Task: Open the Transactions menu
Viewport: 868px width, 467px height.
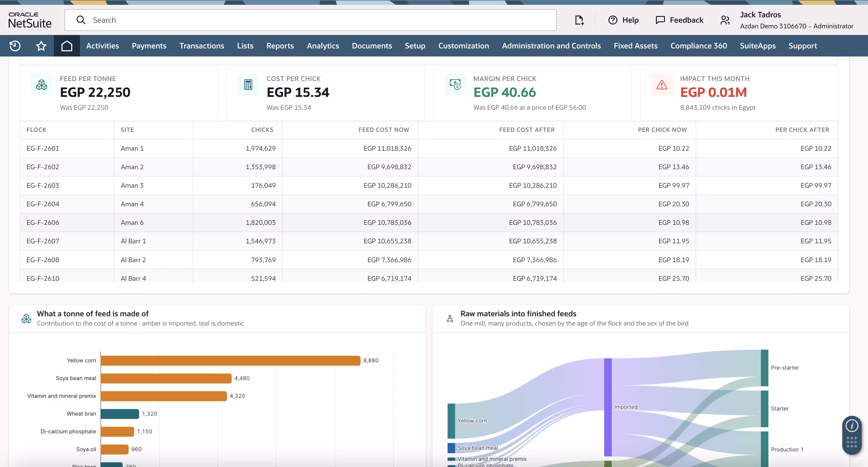Action: click(x=202, y=46)
